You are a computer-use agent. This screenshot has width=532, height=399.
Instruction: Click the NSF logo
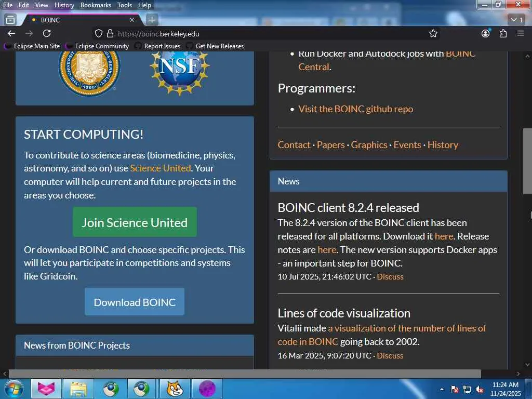(x=179, y=73)
